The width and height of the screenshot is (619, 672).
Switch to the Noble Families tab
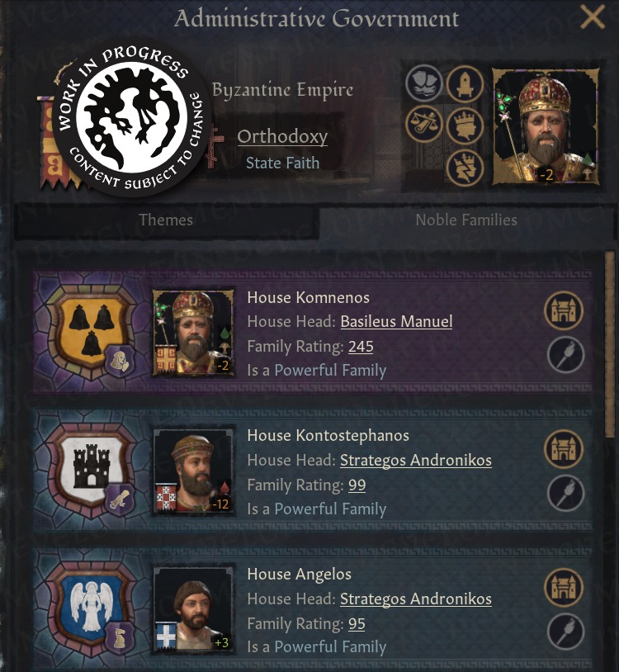(x=466, y=220)
